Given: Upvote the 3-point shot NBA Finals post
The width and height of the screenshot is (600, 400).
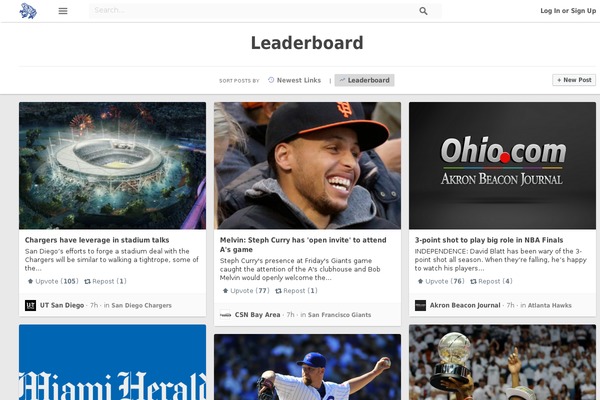Looking at the screenshot, I should [441, 281].
